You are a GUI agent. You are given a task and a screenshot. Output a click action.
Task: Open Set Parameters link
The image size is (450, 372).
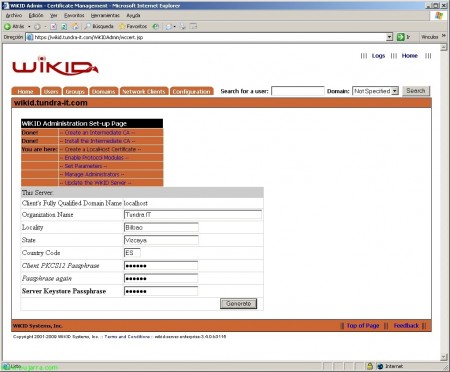(83, 166)
